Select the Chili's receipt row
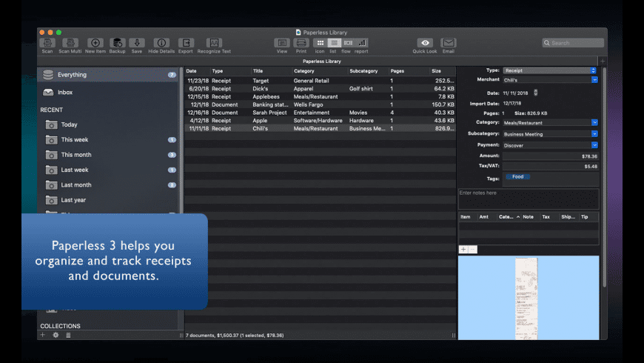This screenshot has height=363, width=644. 321,129
